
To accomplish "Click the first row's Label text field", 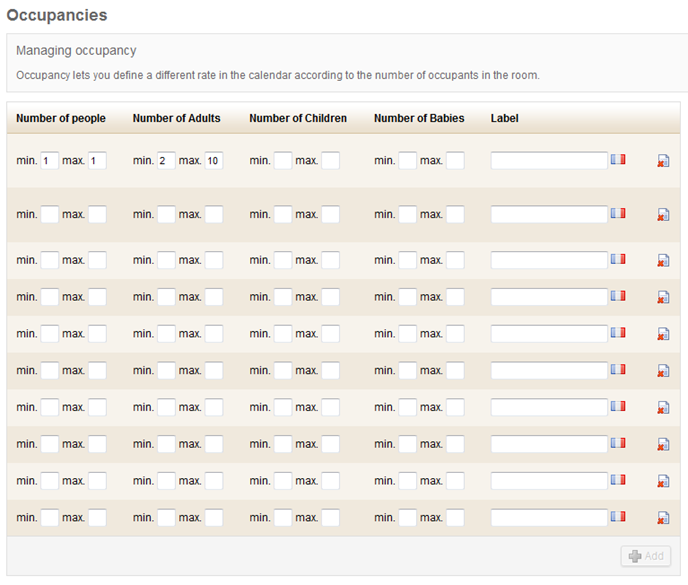I will (x=549, y=160).
